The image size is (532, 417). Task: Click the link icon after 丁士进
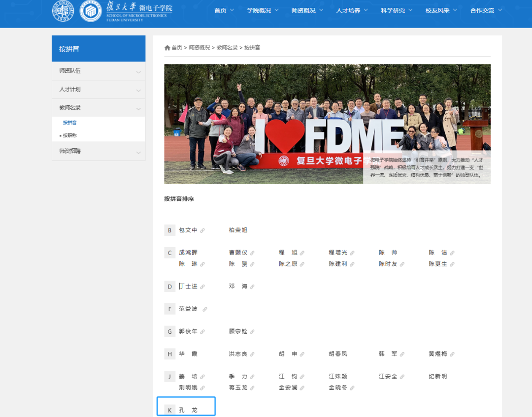[202, 287]
